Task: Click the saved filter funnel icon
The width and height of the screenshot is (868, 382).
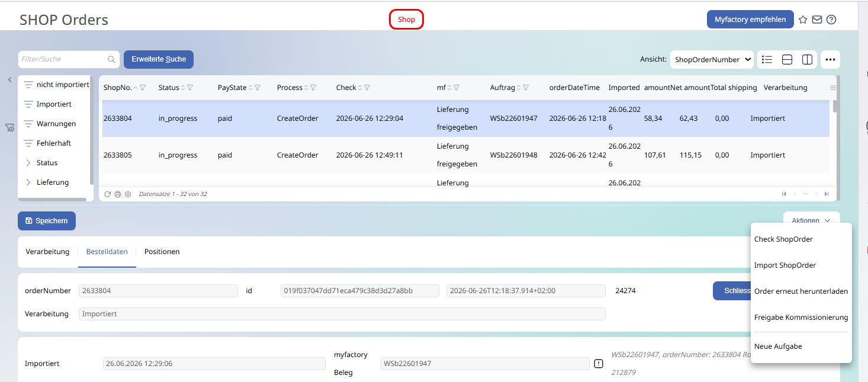Action: (x=9, y=127)
